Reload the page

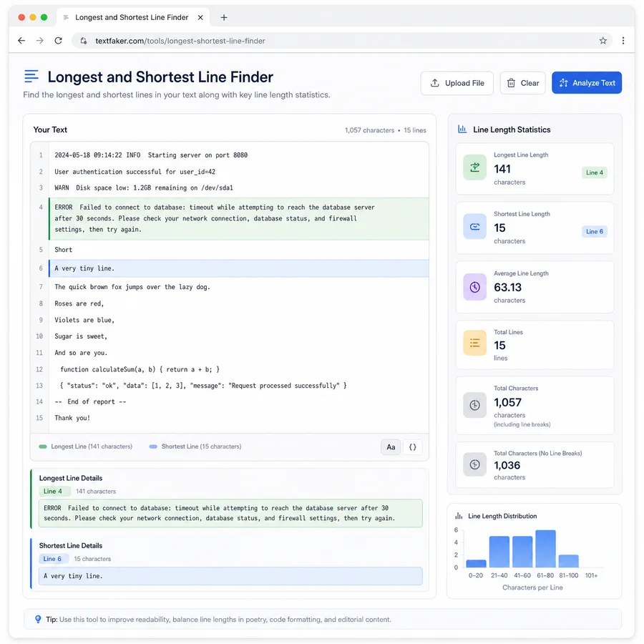(59, 41)
